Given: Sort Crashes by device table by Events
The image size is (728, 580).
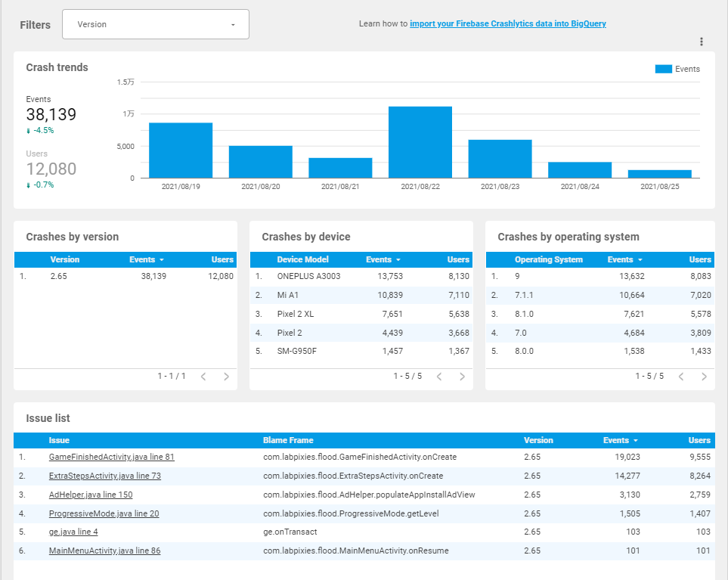Looking at the screenshot, I should (x=383, y=259).
